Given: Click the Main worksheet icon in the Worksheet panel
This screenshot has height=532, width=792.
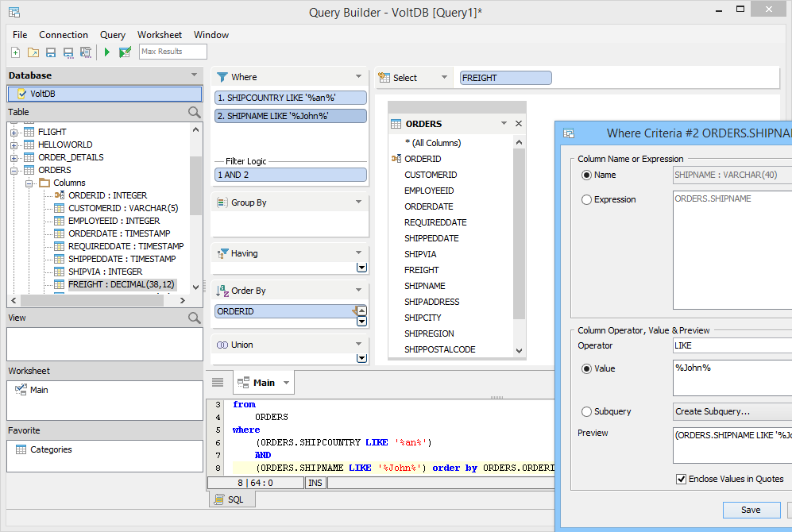Looking at the screenshot, I should click(x=21, y=390).
